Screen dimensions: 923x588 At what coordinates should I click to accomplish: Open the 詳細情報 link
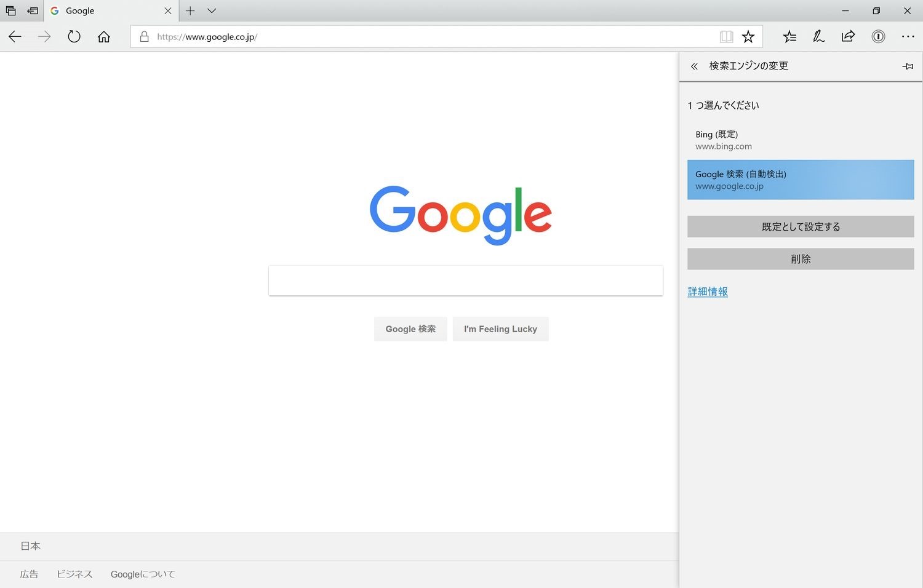coord(708,292)
